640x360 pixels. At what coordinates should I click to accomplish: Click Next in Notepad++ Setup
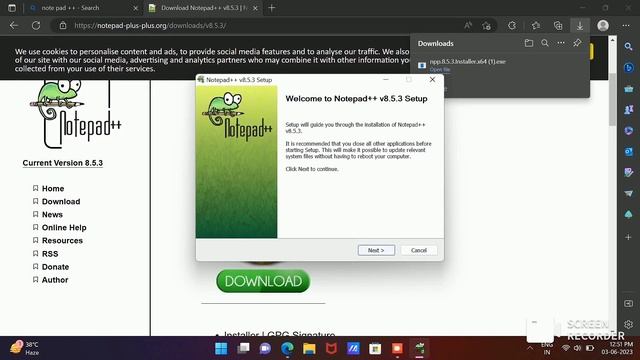tap(376, 250)
